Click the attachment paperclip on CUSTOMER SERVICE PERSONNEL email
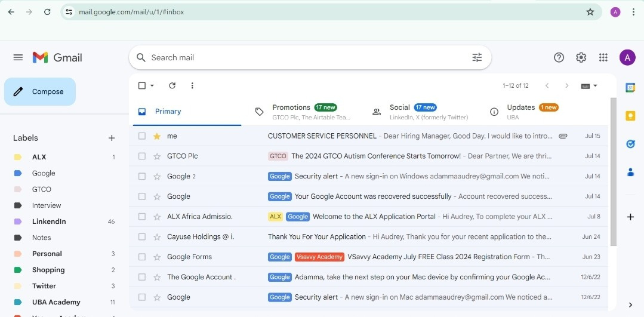Screen dimensions: 644x317 [563, 136]
